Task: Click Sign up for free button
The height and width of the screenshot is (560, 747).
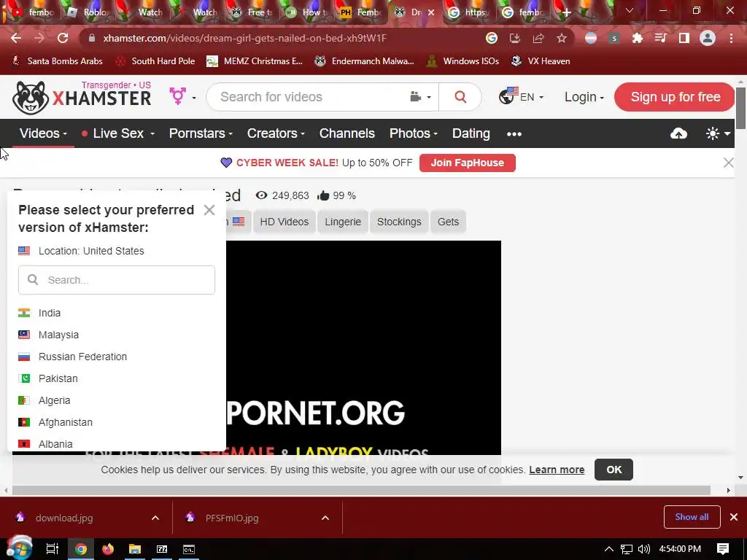Action: click(675, 97)
